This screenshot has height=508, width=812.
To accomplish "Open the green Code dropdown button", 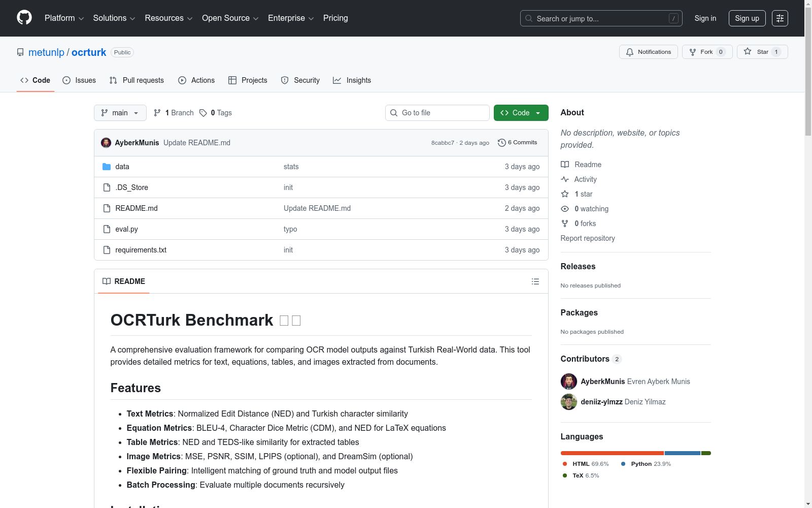I will pos(521,113).
